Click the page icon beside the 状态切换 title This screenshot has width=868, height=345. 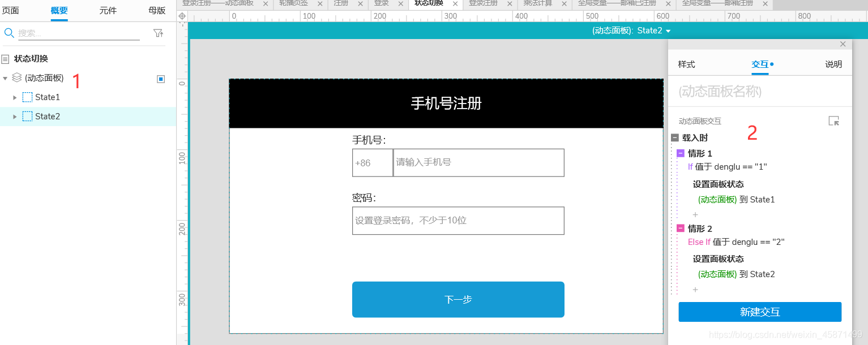(x=6, y=59)
